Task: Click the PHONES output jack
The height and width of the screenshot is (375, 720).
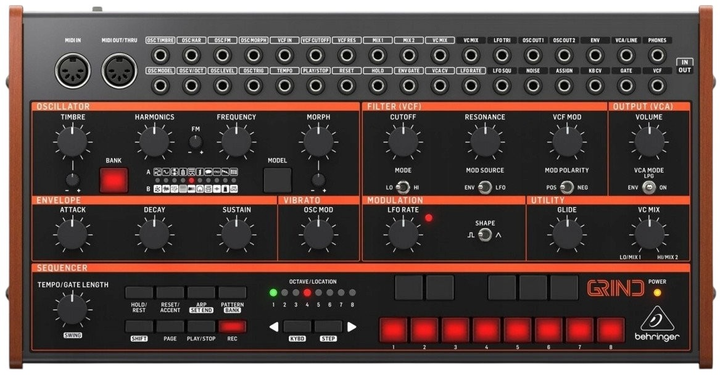Action: 657,56
